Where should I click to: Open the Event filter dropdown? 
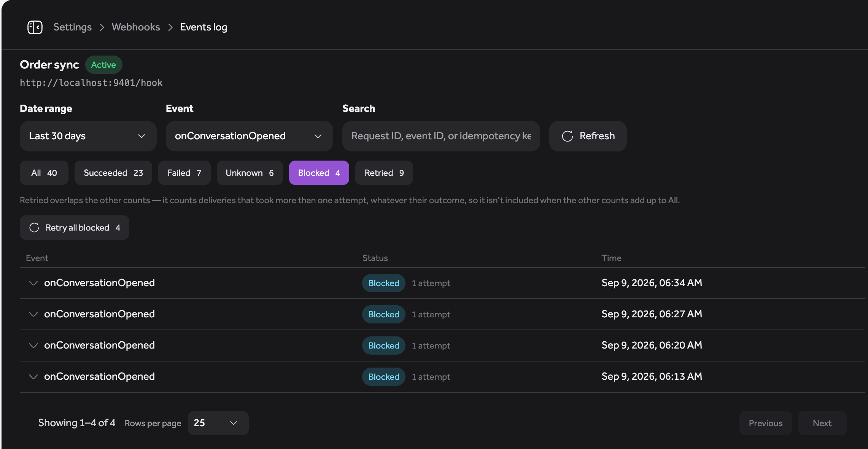[x=250, y=136]
